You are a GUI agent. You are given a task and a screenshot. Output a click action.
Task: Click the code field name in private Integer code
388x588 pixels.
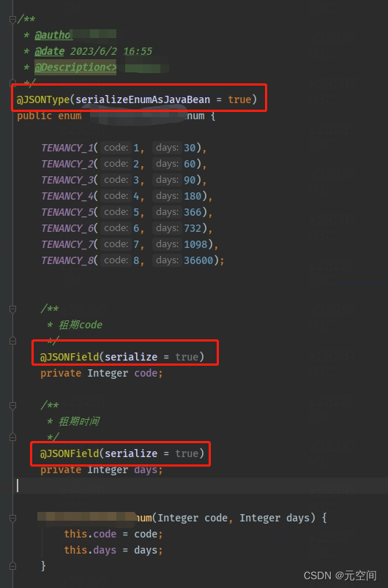point(146,374)
